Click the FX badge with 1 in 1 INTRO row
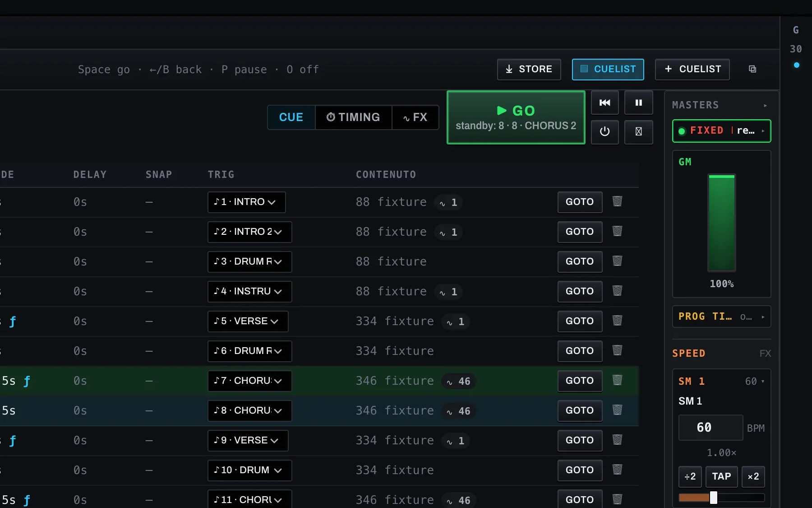 (448, 202)
